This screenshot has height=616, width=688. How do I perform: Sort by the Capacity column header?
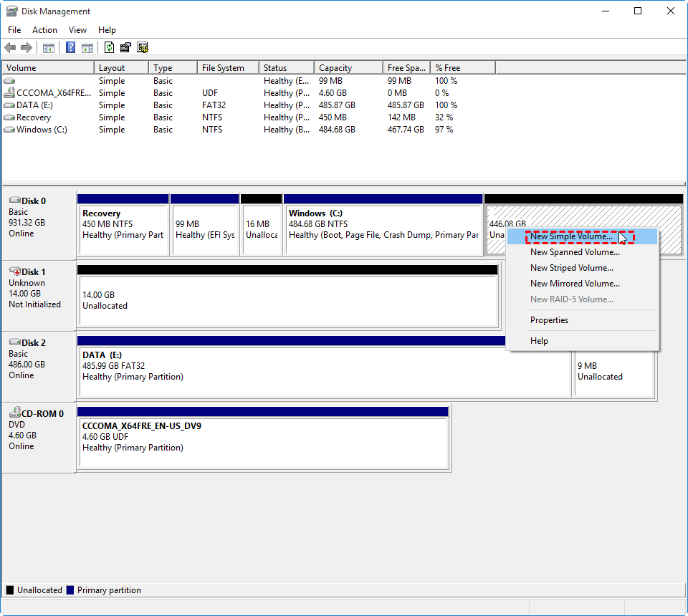click(335, 68)
